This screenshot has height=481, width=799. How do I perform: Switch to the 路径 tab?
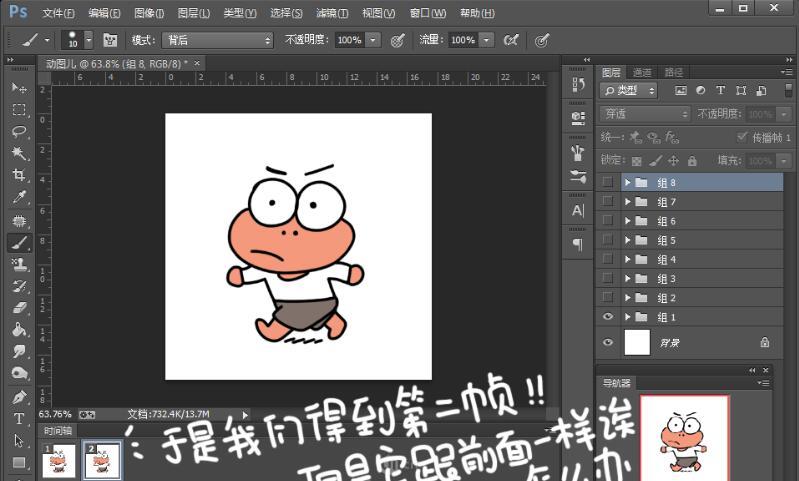click(x=674, y=72)
